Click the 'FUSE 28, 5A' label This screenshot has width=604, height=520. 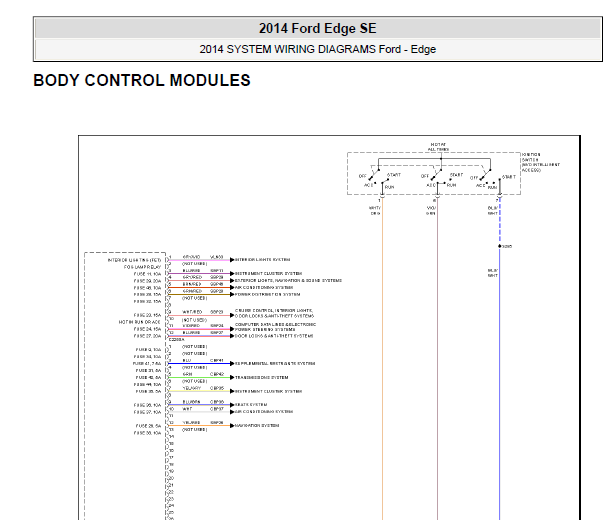tap(148, 426)
